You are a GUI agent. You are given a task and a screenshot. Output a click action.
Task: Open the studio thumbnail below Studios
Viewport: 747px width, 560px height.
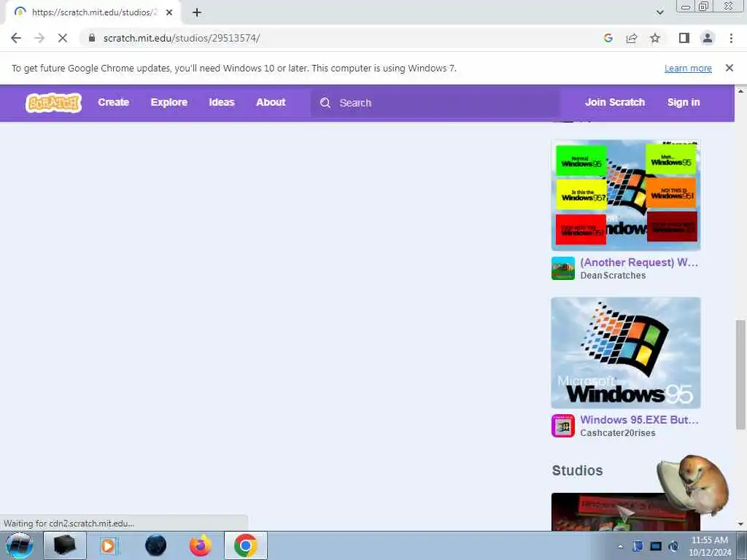pyautogui.click(x=625, y=512)
